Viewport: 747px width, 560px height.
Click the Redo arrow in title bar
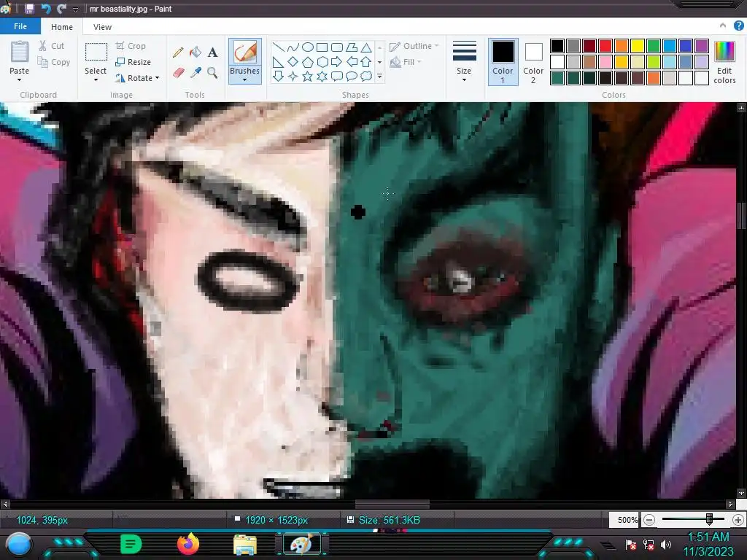coord(61,9)
